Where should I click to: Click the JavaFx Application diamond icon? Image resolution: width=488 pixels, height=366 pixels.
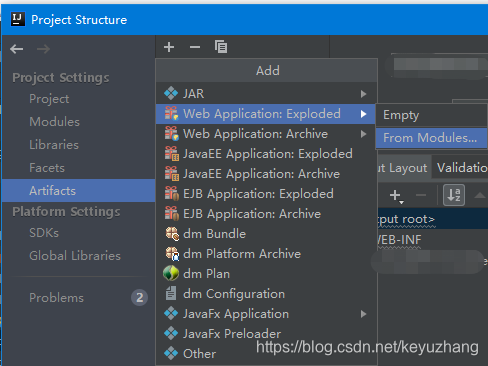pyautogui.click(x=171, y=314)
